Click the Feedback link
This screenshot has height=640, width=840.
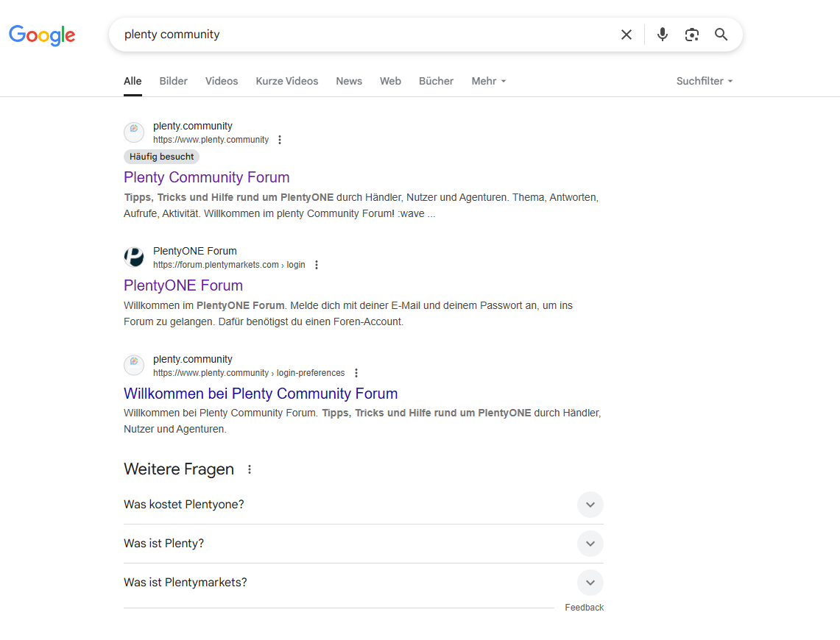(585, 608)
